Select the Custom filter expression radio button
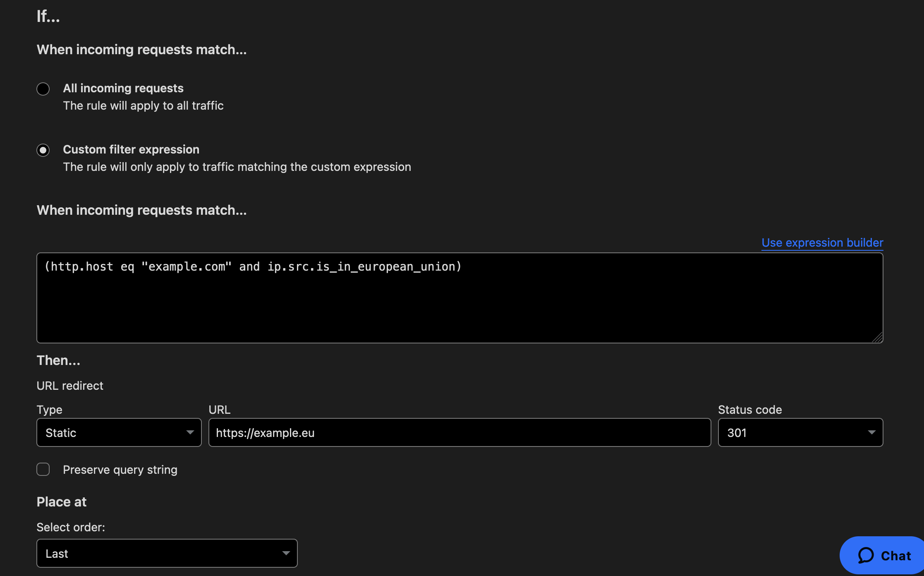This screenshot has width=924, height=576. tap(43, 150)
